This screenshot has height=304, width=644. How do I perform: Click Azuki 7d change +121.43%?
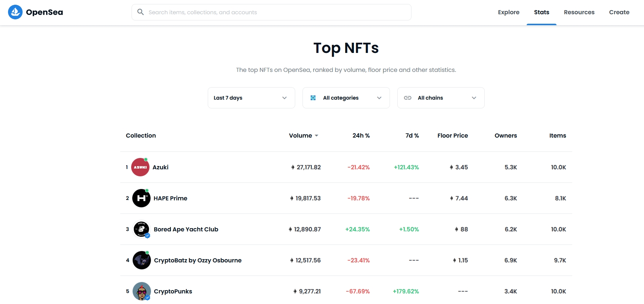click(x=406, y=167)
